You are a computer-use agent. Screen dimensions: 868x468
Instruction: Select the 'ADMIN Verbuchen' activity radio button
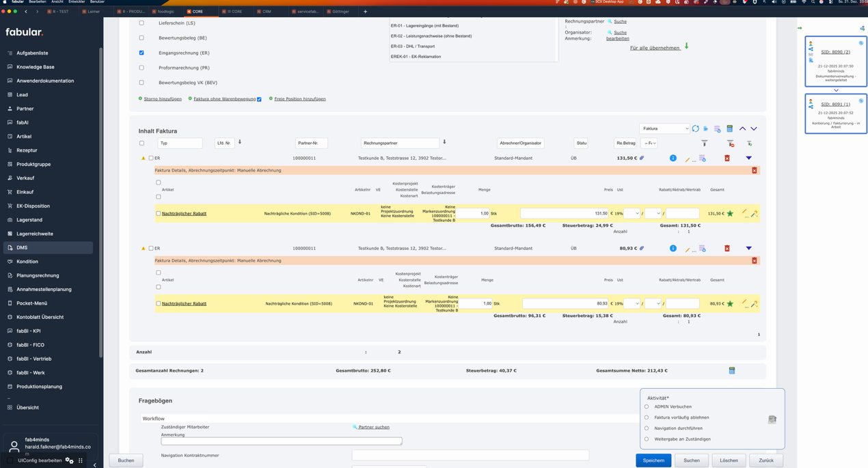click(647, 407)
